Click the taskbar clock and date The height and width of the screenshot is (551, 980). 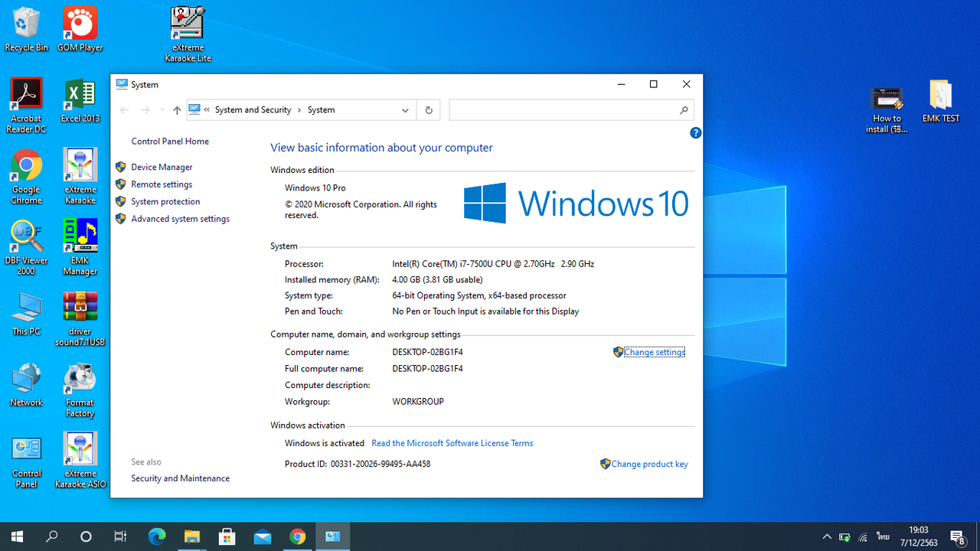918,536
